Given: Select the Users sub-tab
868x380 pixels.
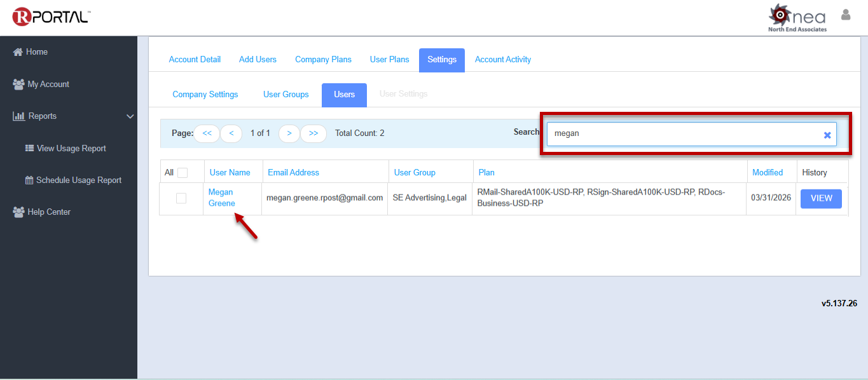Looking at the screenshot, I should (344, 95).
